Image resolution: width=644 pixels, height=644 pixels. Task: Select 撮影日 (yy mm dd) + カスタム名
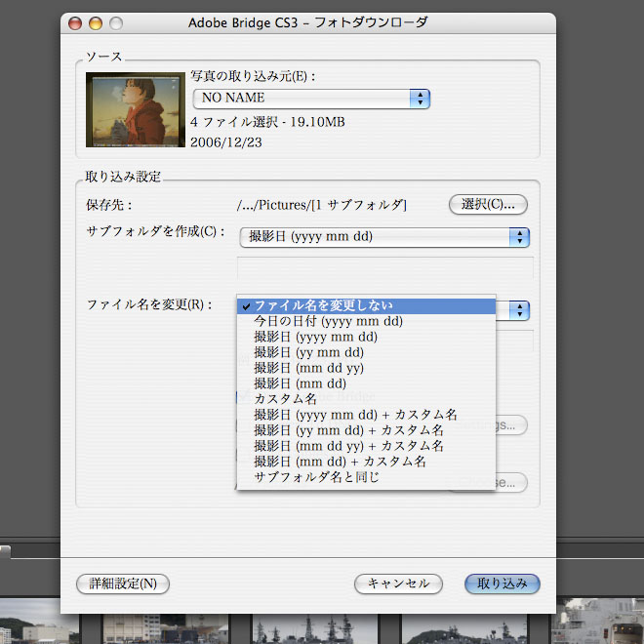point(366,430)
